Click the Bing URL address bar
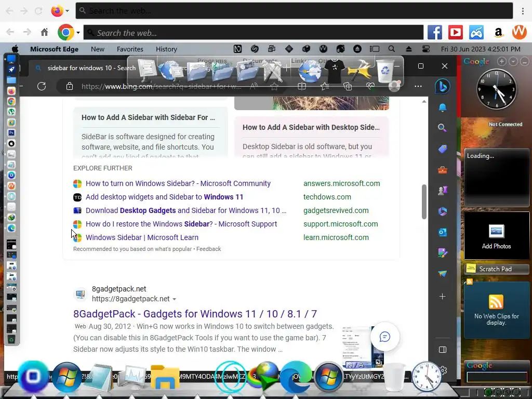The height and width of the screenshot is (399, 532). coord(161,87)
